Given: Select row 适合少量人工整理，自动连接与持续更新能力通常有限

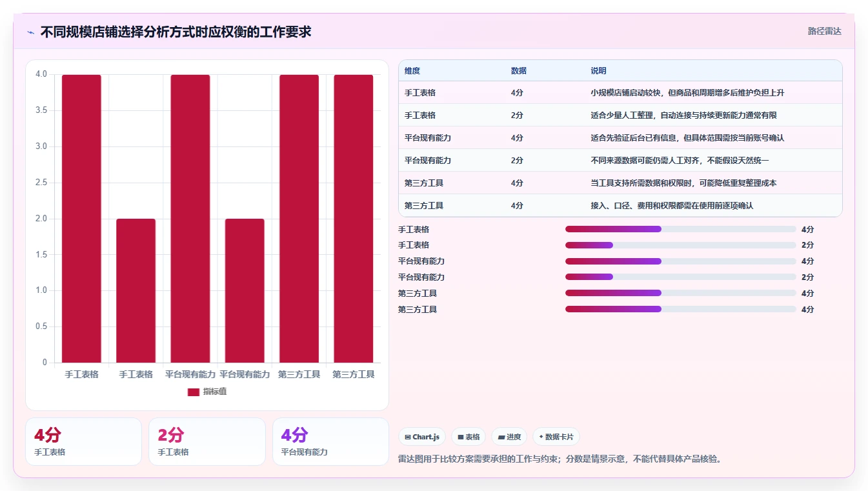Looking at the screenshot, I should pyautogui.click(x=620, y=115).
